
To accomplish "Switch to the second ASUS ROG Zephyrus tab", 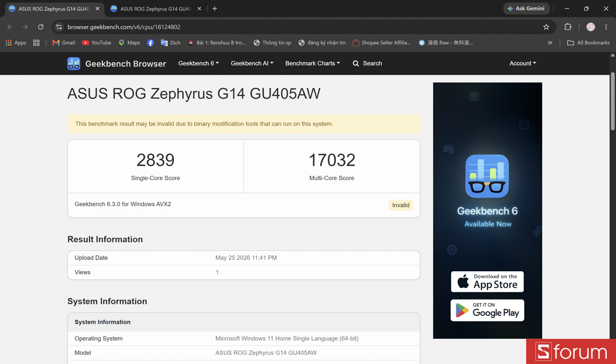I will pyautogui.click(x=155, y=9).
